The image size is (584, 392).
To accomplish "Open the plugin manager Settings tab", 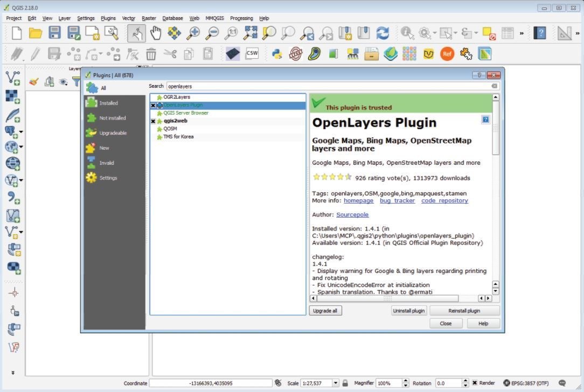I will click(114, 178).
